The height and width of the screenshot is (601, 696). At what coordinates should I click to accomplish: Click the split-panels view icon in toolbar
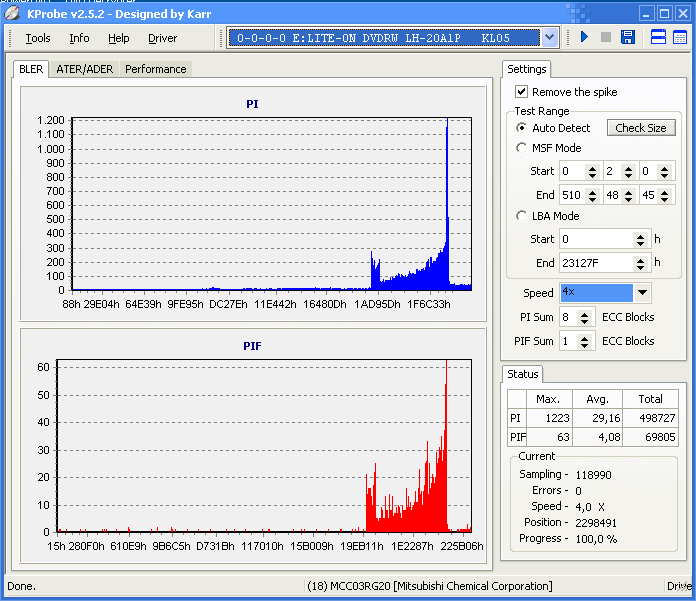pos(658,38)
